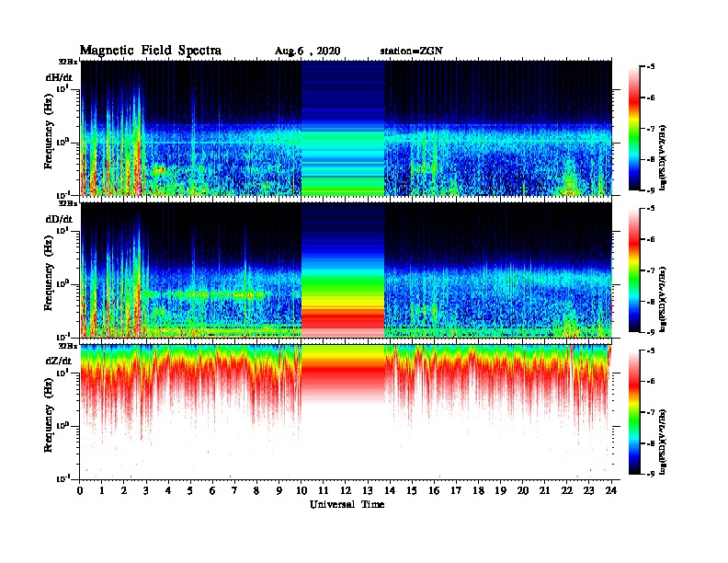The width and height of the screenshot is (728, 563).
Task: Click hour "9" on the time axis
Action: tap(279, 491)
